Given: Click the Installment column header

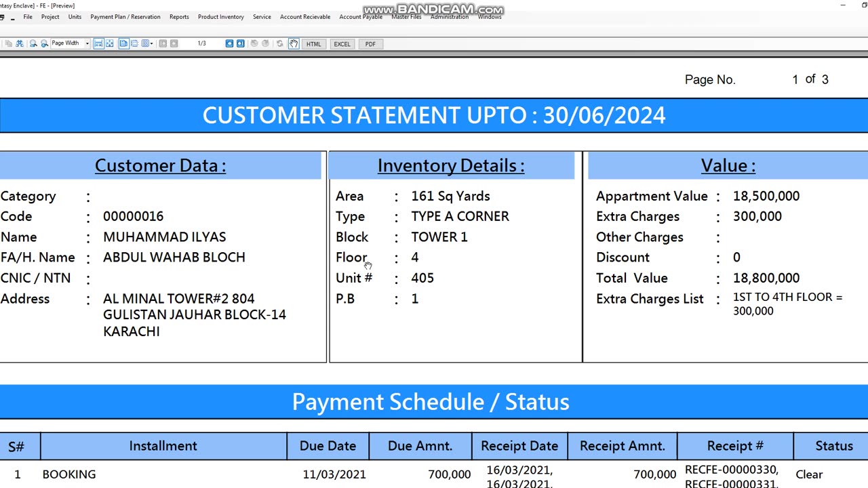Looking at the screenshot, I should [x=163, y=446].
